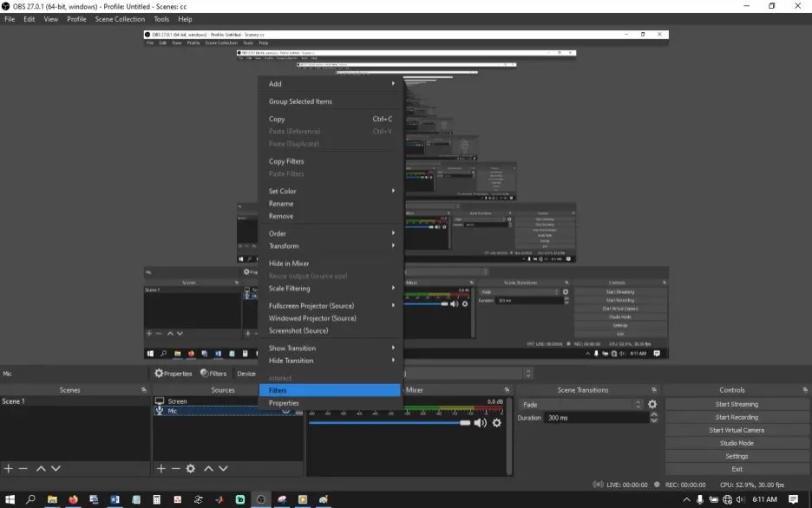Open source properties gear in Sources toolbar
The width and height of the screenshot is (812, 508).
coord(191,468)
